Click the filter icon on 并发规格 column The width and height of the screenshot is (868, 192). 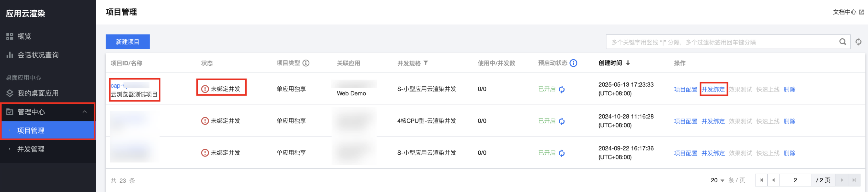point(426,63)
